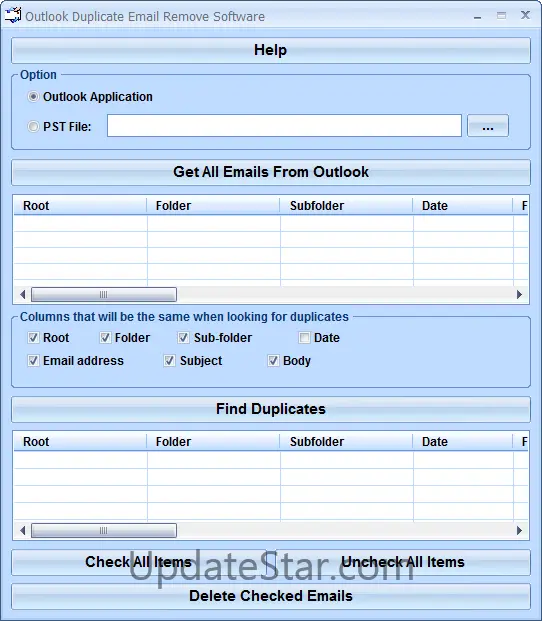Click the Date column header in lower table
The width and height of the screenshot is (542, 621).
(462, 442)
